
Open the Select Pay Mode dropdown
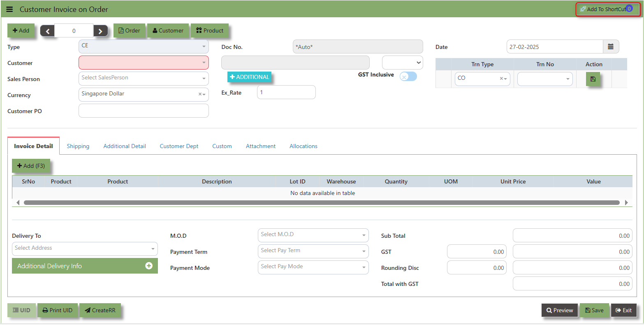click(x=313, y=267)
